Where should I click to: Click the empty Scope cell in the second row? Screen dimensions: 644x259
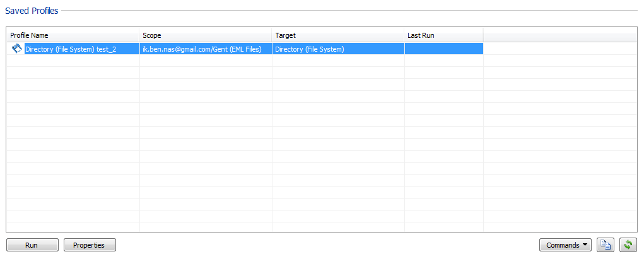pos(205,61)
